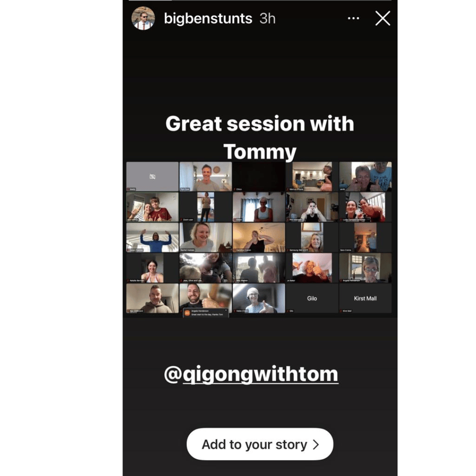The height and width of the screenshot is (476, 476).
Task: Click the story progress bar at top
Action: pos(260,0)
